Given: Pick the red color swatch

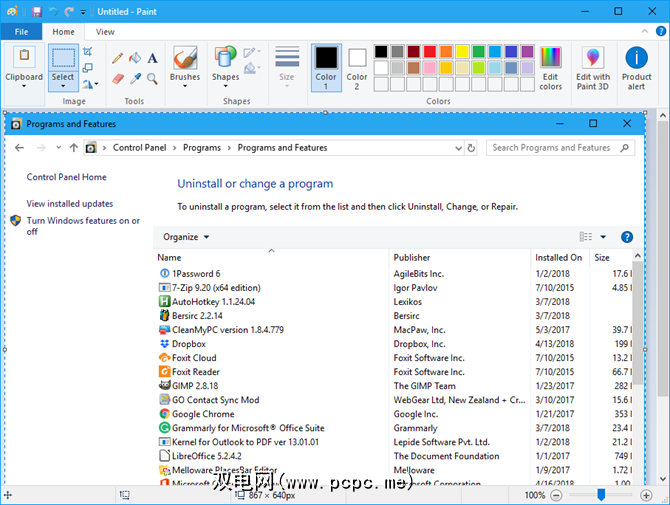Looking at the screenshot, I should point(430,52).
